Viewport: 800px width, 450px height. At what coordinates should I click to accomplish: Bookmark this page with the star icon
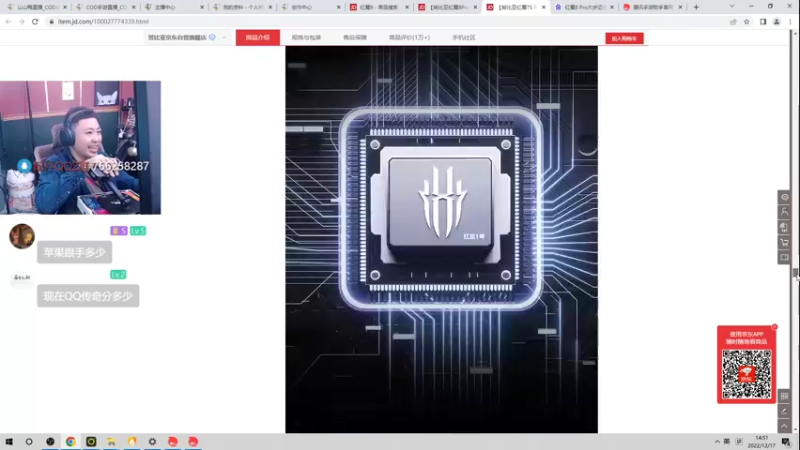(x=747, y=21)
